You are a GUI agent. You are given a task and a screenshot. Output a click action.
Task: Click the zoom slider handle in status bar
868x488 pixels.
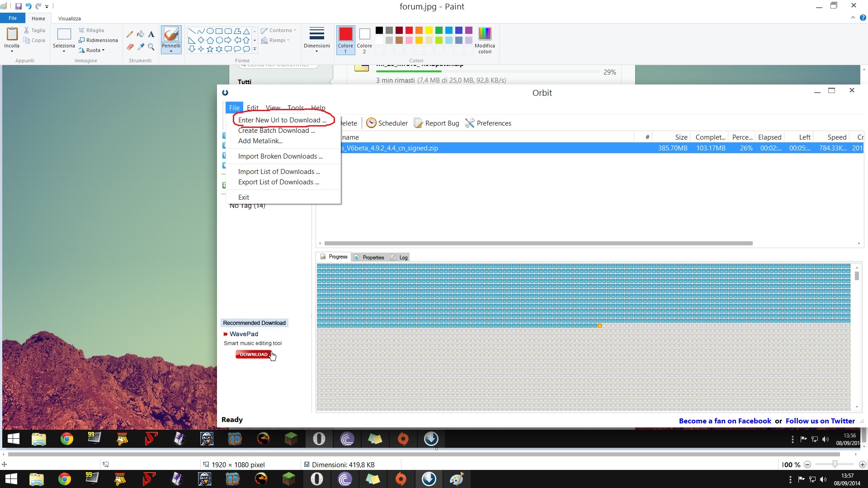click(x=835, y=465)
